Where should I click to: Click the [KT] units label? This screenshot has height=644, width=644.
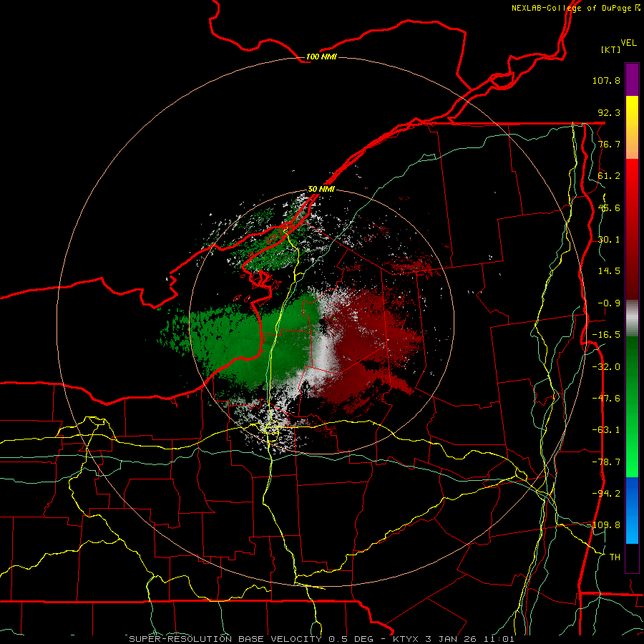(x=611, y=49)
